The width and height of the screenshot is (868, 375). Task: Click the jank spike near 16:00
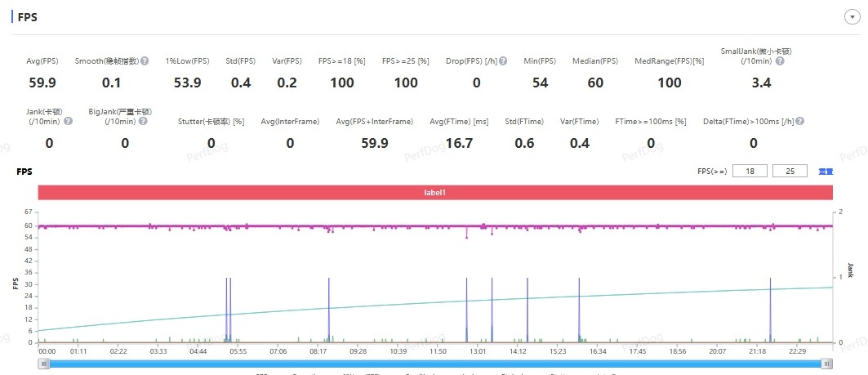coord(579,310)
